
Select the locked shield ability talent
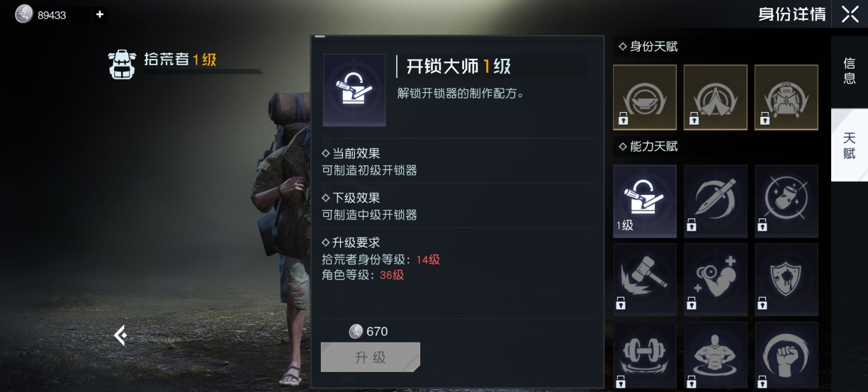pos(787,279)
